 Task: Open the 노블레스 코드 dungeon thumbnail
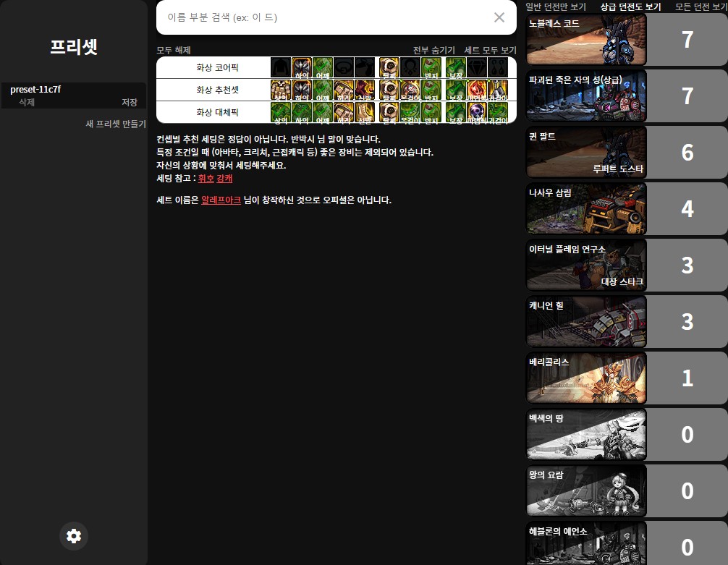(x=586, y=40)
